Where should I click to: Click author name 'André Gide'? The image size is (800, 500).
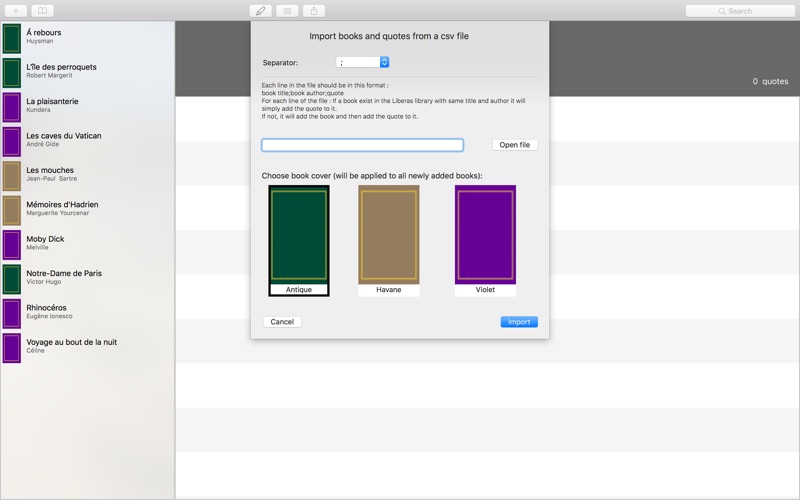pyautogui.click(x=42, y=144)
